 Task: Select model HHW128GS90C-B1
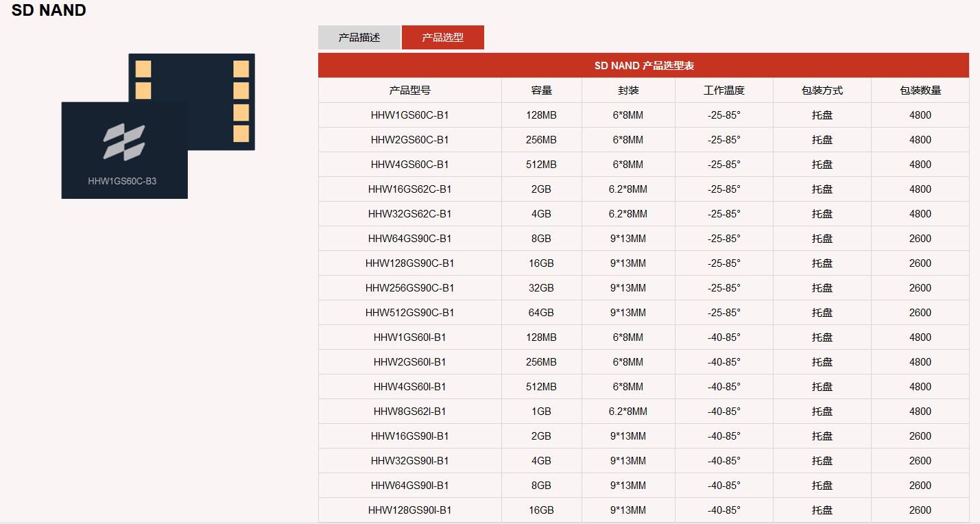pos(410,263)
